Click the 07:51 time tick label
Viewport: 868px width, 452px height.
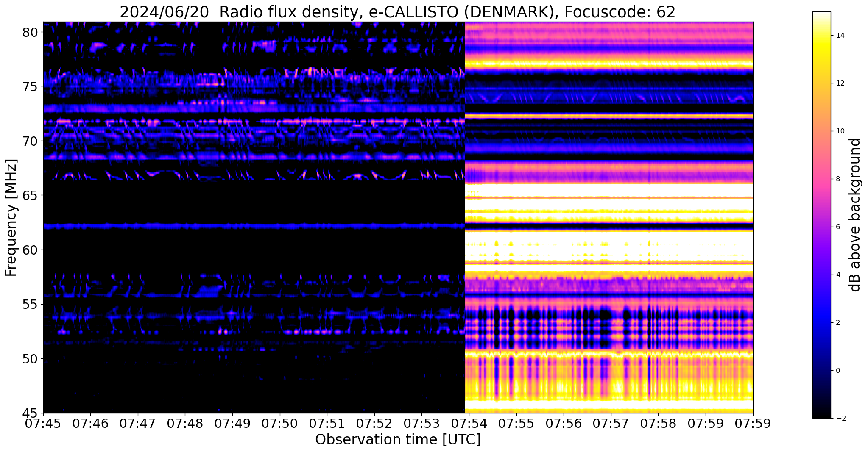327,424
